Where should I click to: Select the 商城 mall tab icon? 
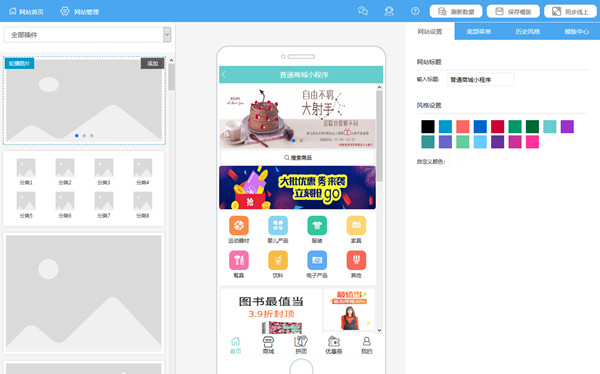tap(268, 341)
